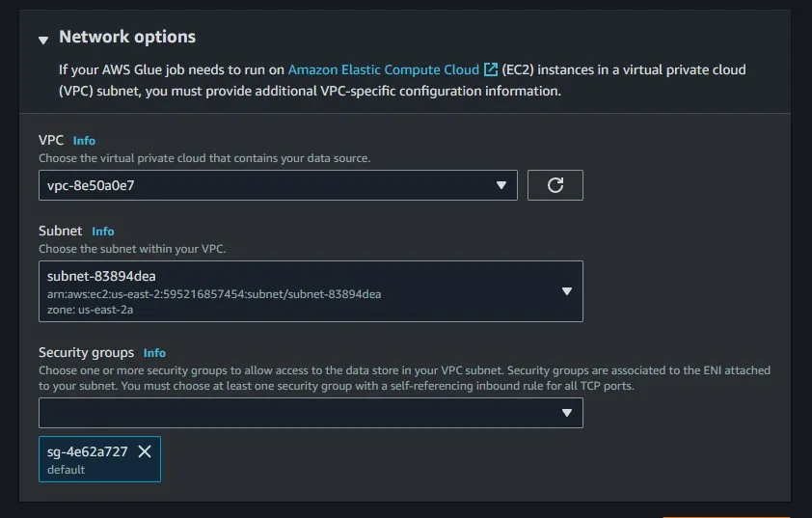This screenshot has height=518, width=812.
Task: Refresh the VPC list
Action: [x=555, y=185]
